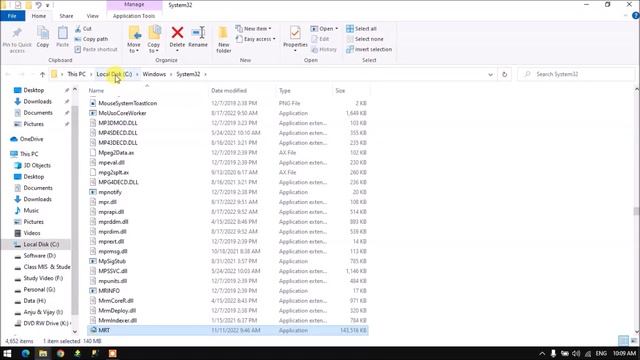Screen dimensions: 640x360
Task: Expand the chevron after System32 in breadcrumb
Action: pos(205,74)
